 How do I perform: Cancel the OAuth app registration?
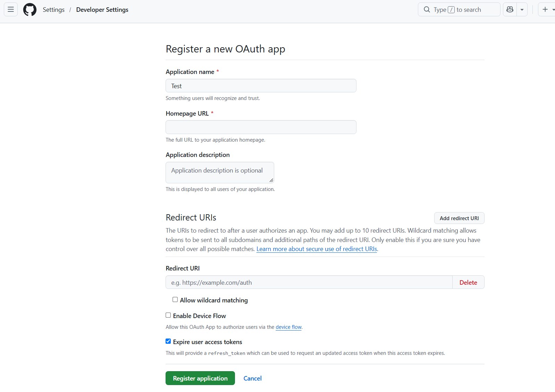point(252,378)
